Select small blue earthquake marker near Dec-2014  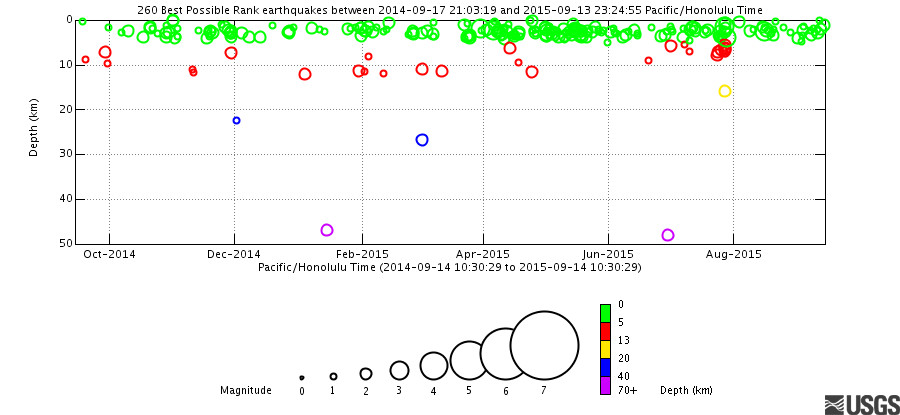[236, 121]
